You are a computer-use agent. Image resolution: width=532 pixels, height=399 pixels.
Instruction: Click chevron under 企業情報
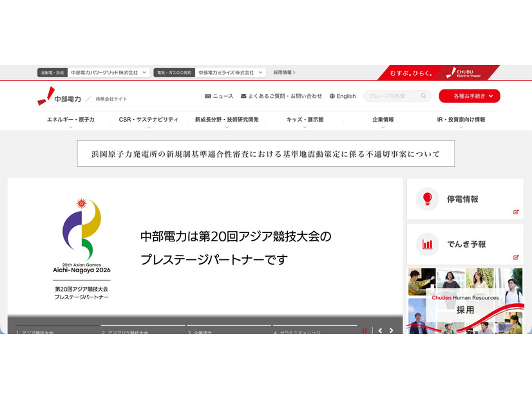(x=383, y=127)
